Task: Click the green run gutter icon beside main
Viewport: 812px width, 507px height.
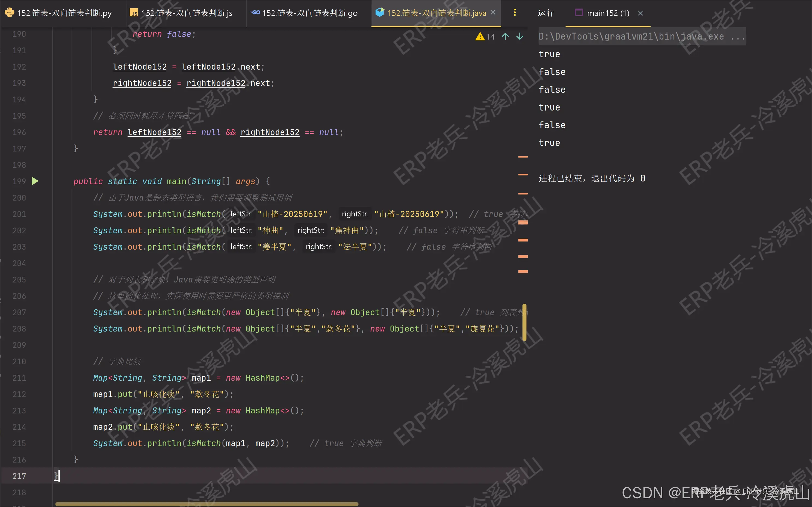Action: pos(35,181)
